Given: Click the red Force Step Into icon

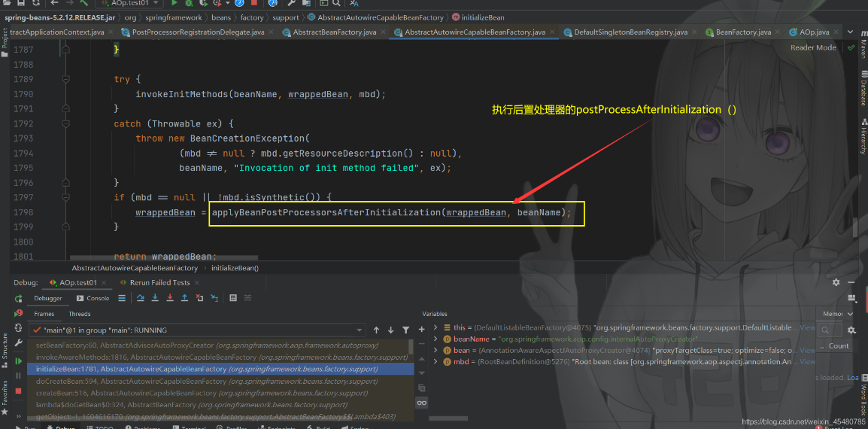Looking at the screenshot, I should pos(170,298).
